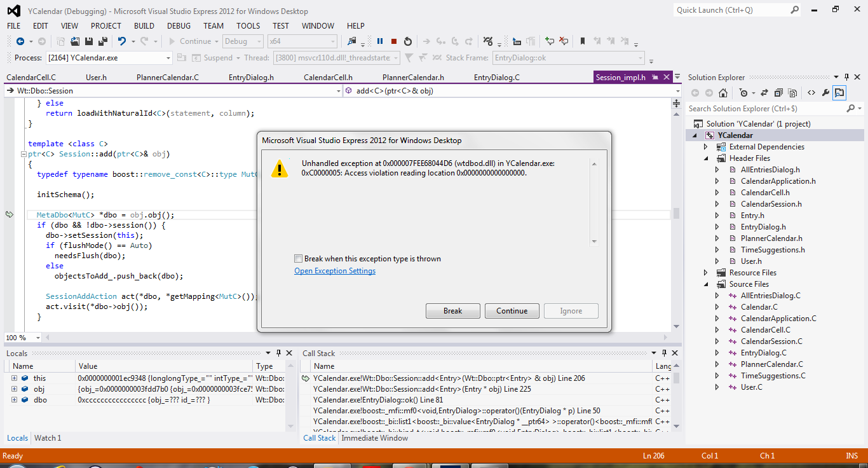Close the Session_impl.h tab
This screenshot has width=868, height=468.
[666, 78]
